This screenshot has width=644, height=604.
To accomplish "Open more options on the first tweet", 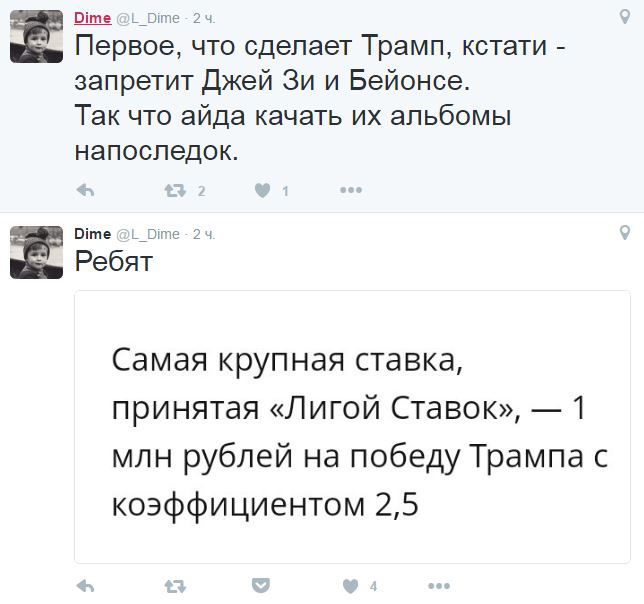I will [x=350, y=191].
